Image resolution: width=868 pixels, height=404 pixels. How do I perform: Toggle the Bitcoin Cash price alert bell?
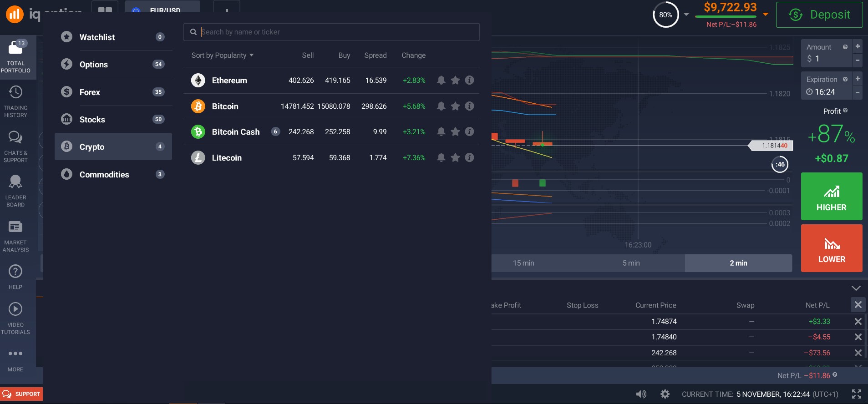click(x=441, y=131)
